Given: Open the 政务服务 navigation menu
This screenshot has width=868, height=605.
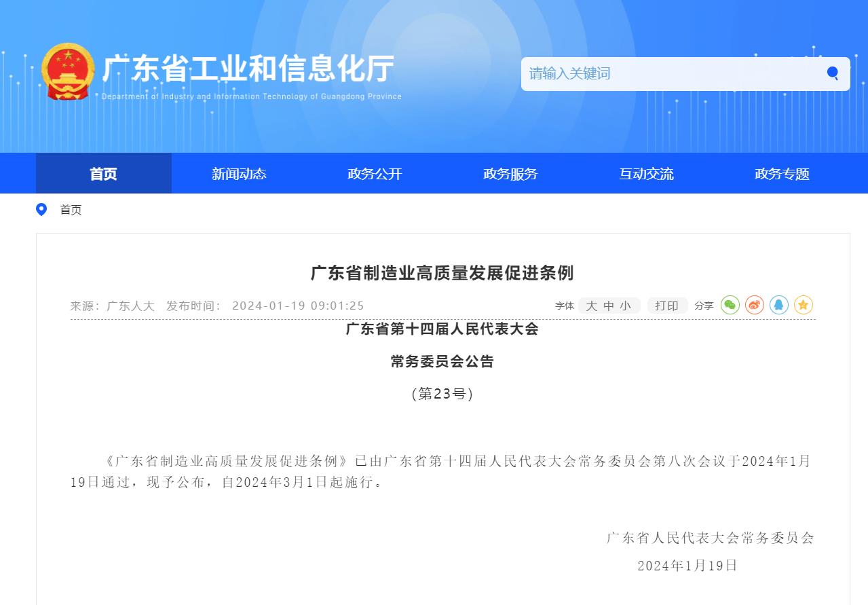Looking at the screenshot, I should tap(510, 174).
